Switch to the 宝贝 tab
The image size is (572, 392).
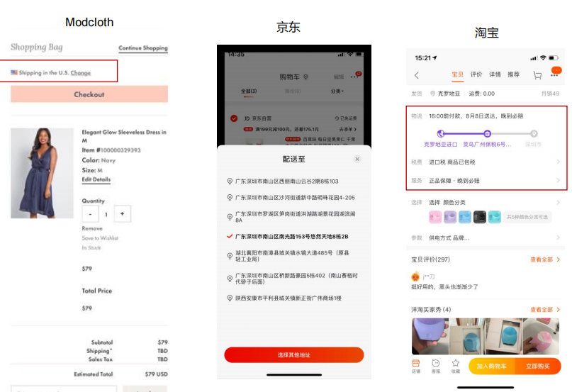457,74
